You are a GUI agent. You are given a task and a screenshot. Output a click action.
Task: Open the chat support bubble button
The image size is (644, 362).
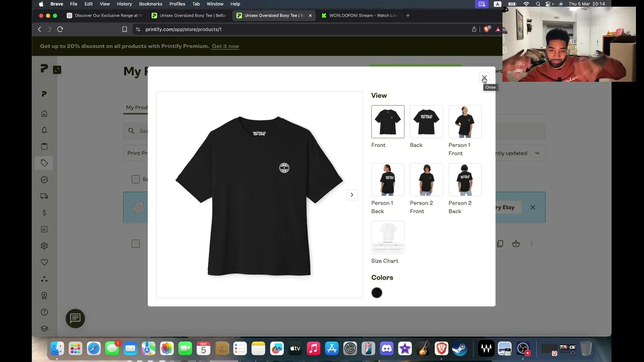coord(75,318)
